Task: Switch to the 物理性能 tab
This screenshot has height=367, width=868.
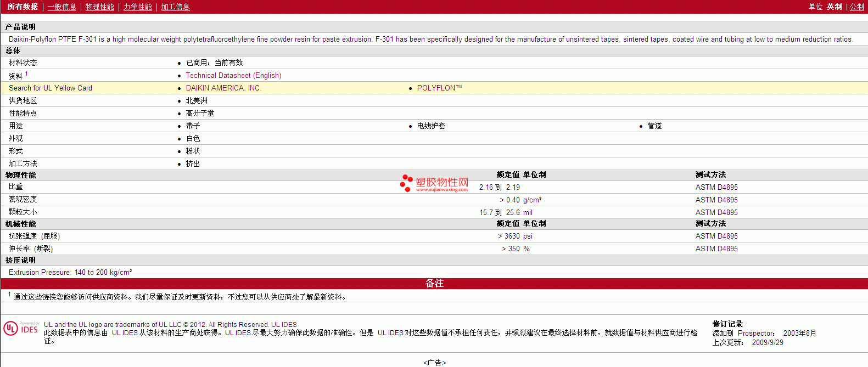Action: point(99,7)
